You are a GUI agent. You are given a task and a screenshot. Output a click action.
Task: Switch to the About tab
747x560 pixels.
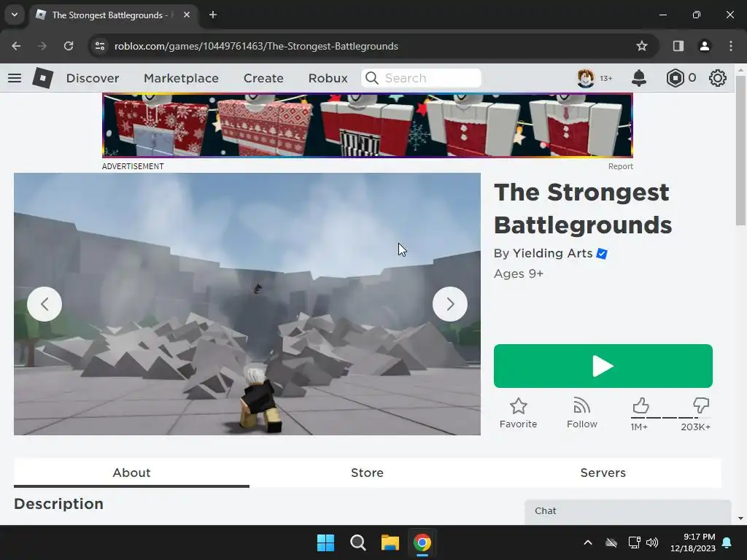(131, 472)
